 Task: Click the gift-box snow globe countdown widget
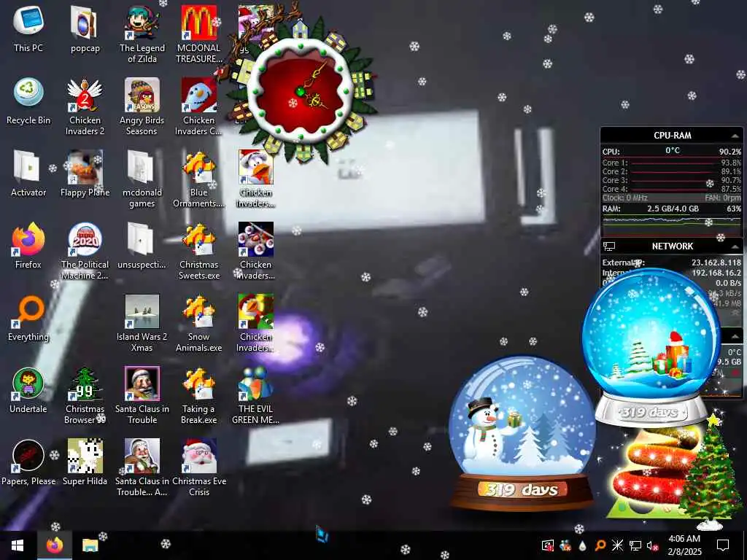coord(651,348)
